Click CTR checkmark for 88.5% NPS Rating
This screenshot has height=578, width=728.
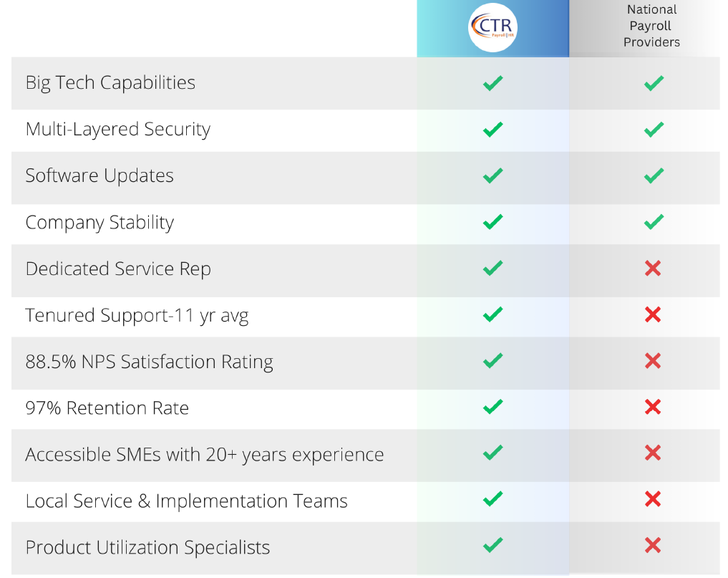pos(492,361)
